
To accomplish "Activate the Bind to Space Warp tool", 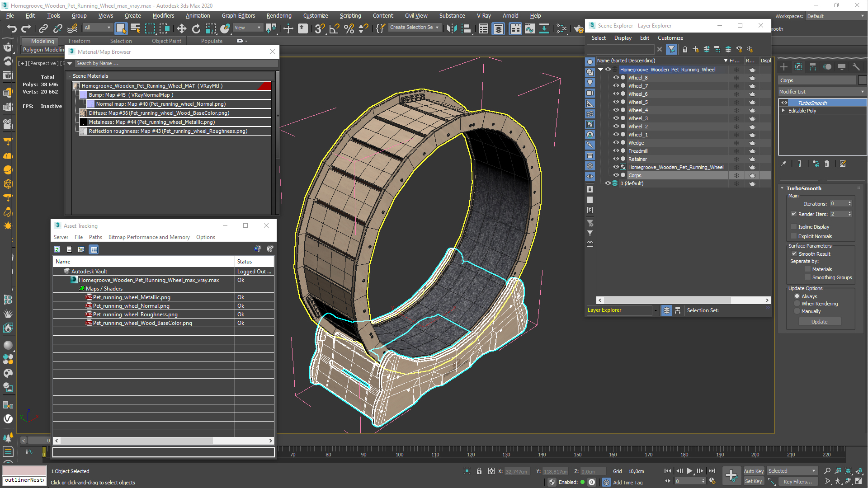I will [72, 28].
